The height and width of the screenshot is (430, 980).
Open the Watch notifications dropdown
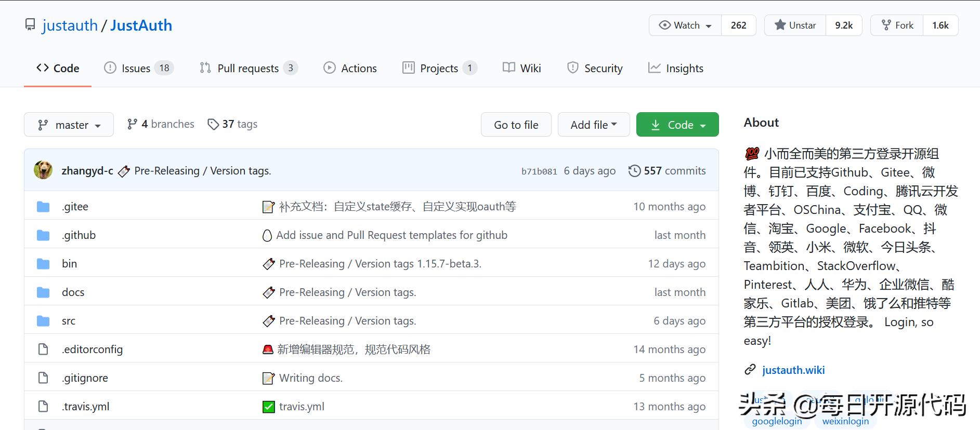click(685, 25)
